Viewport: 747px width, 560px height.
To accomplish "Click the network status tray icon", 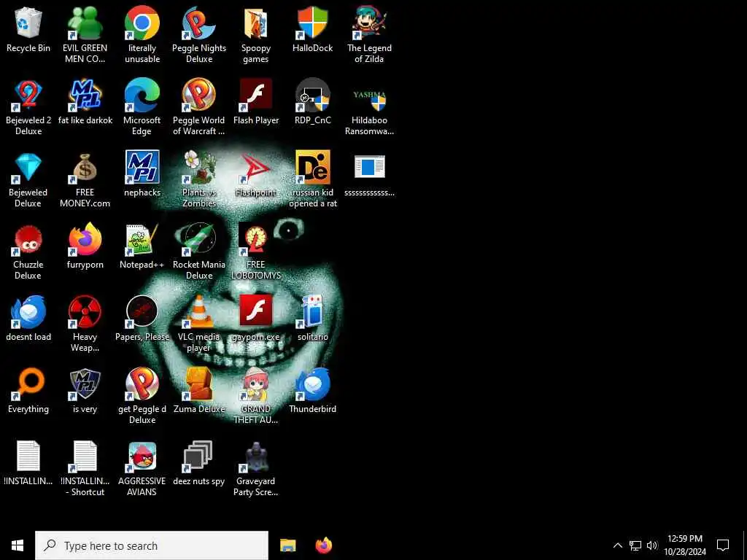I will coord(635,545).
